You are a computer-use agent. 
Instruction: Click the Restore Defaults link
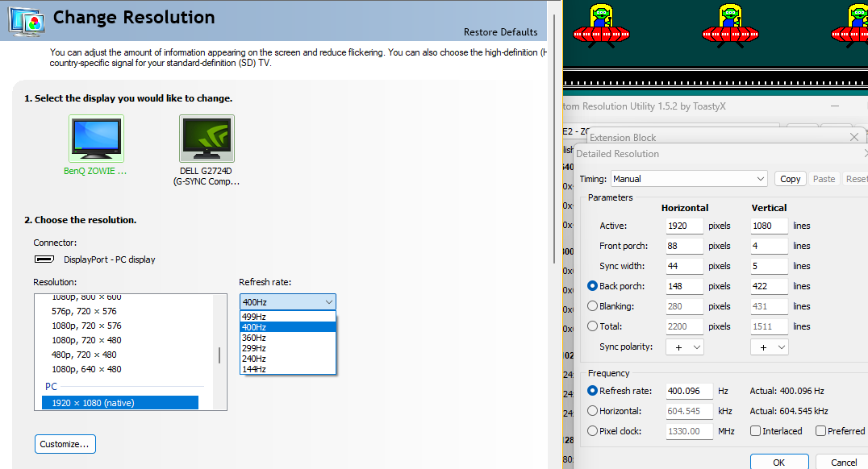[x=500, y=32]
